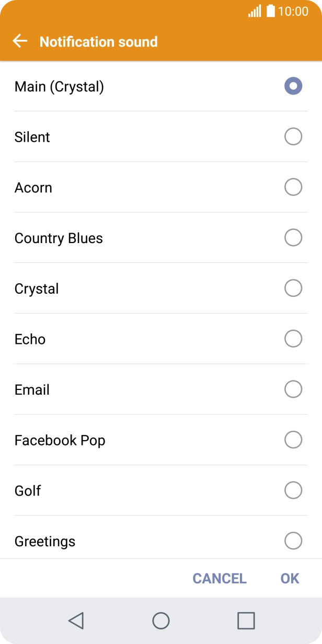Select Echo from the sound list
The image size is (322, 644).
(293, 339)
